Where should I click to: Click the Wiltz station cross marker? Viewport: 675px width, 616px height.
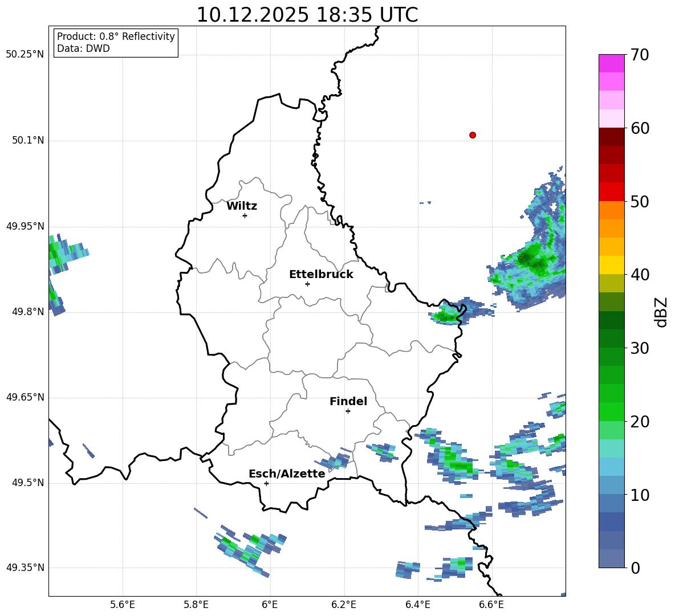[x=245, y=215]
